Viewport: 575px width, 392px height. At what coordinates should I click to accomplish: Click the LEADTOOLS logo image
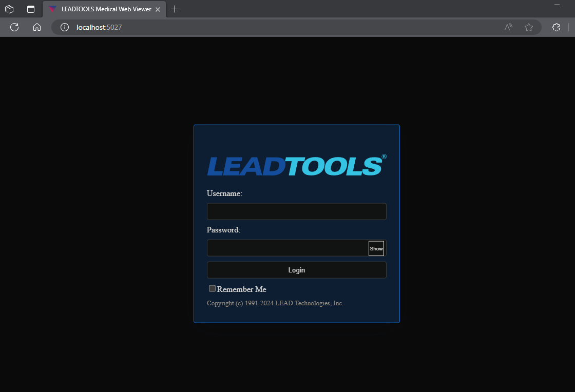297,165
